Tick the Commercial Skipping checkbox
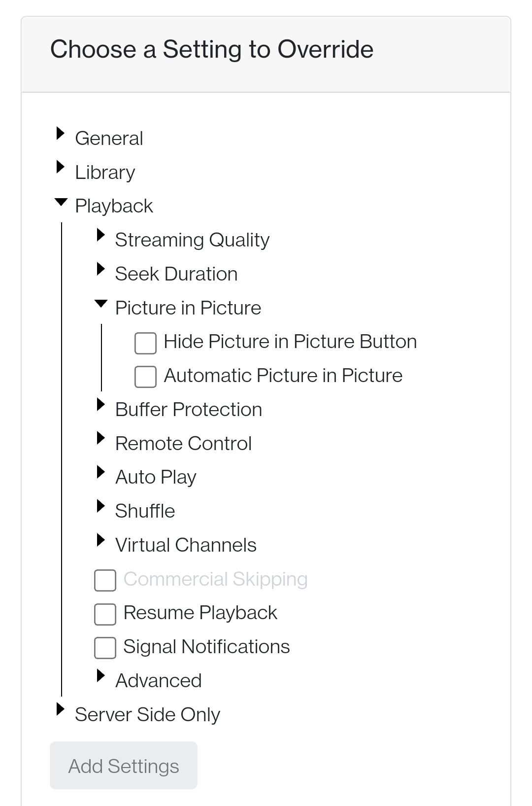This screenshot has height=806, width=532. coord(105,581)
